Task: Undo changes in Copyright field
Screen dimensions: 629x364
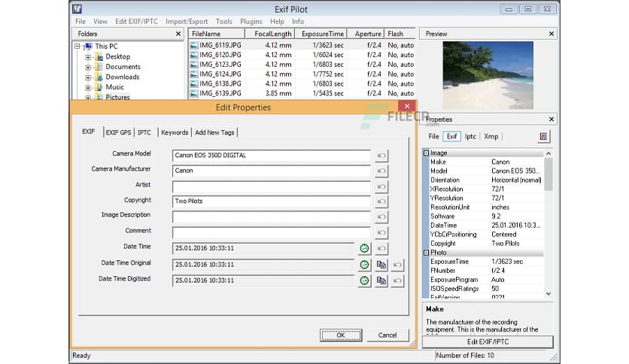Action: 381,202
